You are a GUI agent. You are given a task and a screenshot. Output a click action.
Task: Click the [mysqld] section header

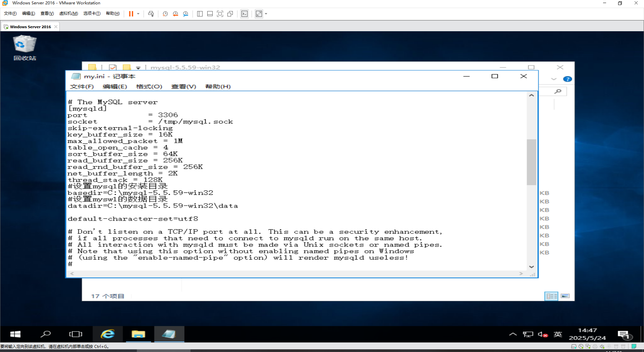click(x=87, y=108)
